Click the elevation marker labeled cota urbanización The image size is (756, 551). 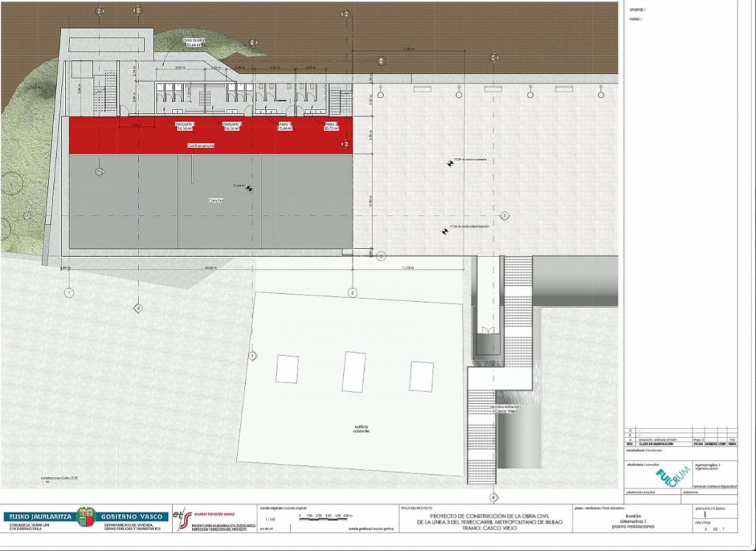pos(444,230)
